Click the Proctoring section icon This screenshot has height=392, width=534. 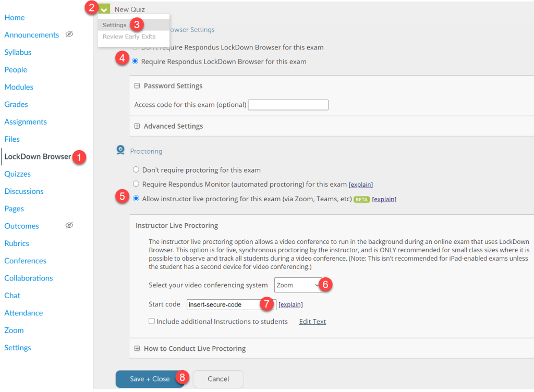[121, 151]
